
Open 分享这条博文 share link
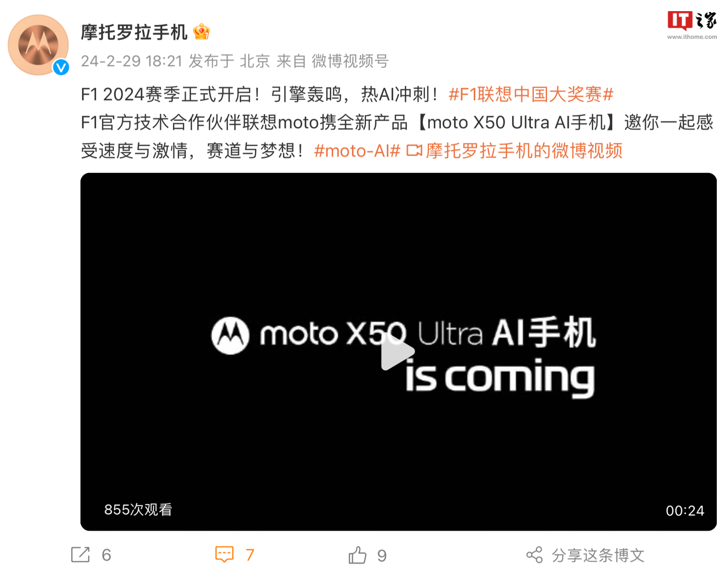[x=598, y=555]
